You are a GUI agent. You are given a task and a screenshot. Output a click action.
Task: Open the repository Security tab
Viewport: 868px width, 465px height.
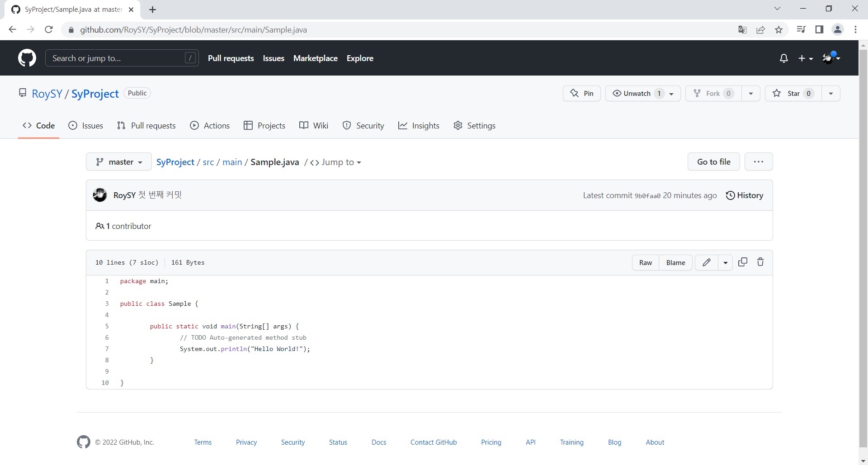(363, 126)
